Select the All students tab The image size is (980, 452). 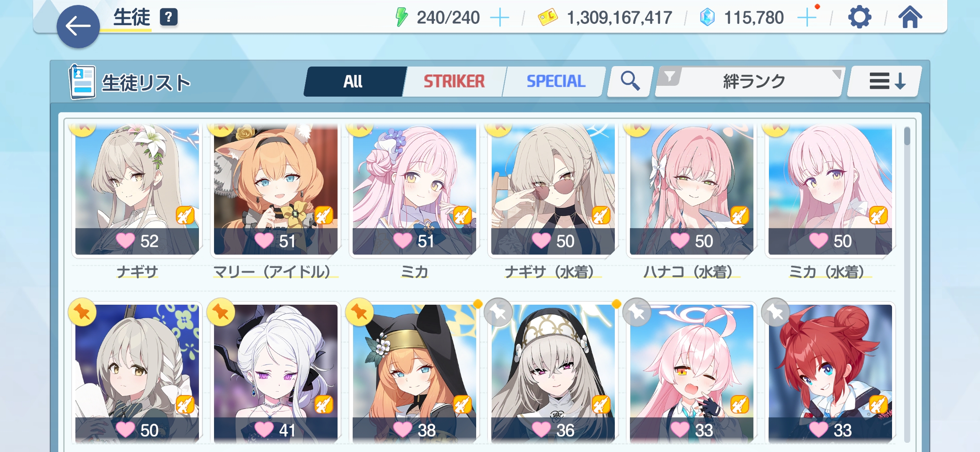pos(353,81)
